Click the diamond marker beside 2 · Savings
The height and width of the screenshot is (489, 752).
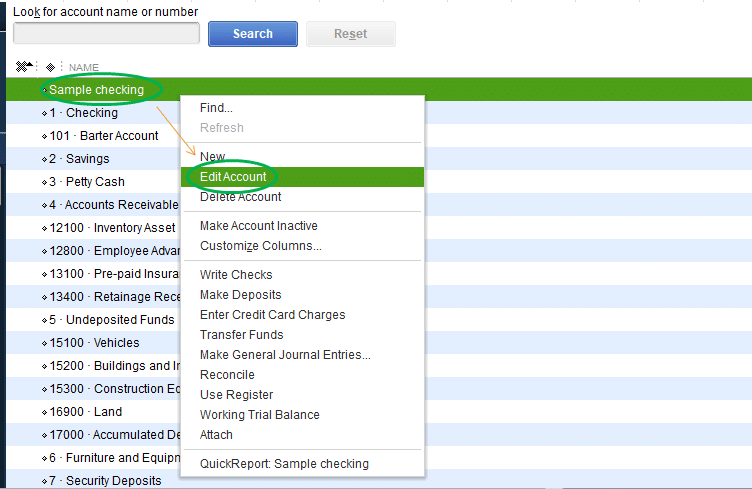click(45, 159)
